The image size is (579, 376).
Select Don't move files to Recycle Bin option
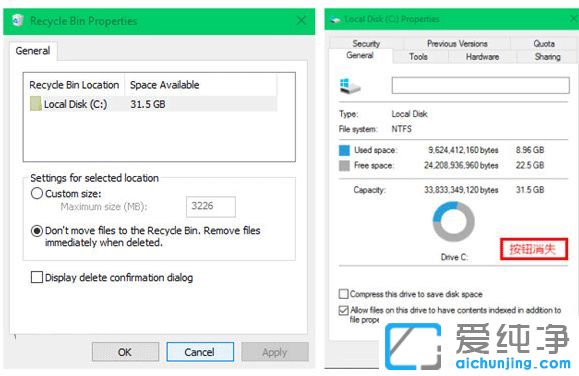(37, 231)
